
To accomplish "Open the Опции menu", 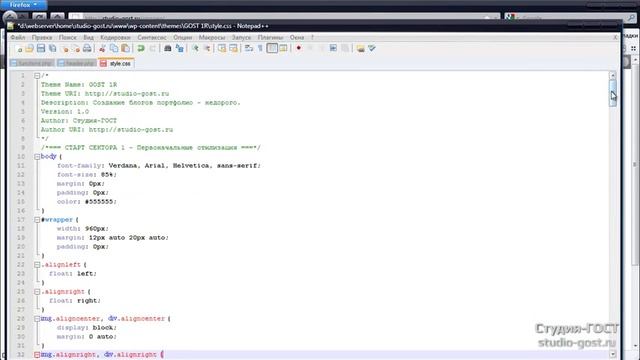I will point(182,37).
